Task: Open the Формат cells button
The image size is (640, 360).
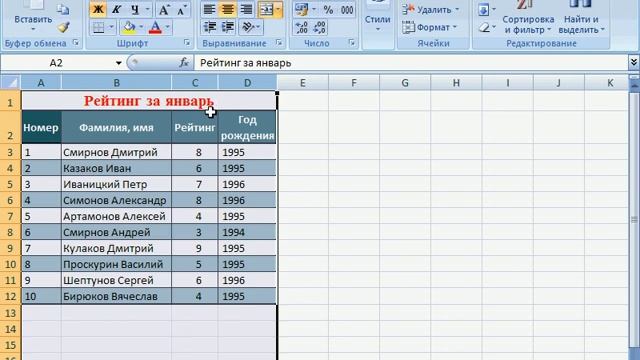Action: 429,27
